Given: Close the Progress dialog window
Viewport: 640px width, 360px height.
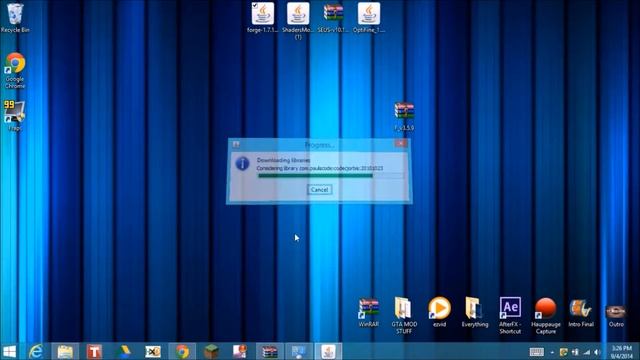Looking at the screenshot, I should coord(401,143).
